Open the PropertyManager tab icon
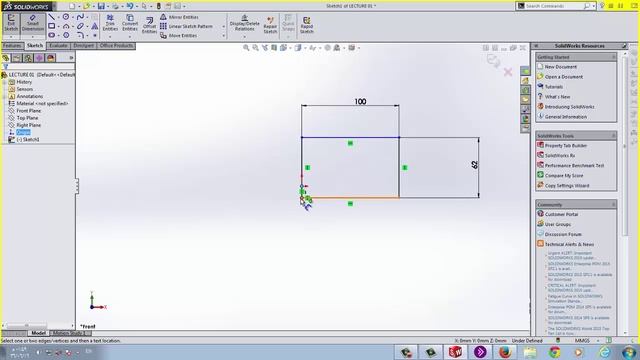Image resolution: width=640 pixels, height=360 pixels. pyautogui.click(x=17, y=58)
